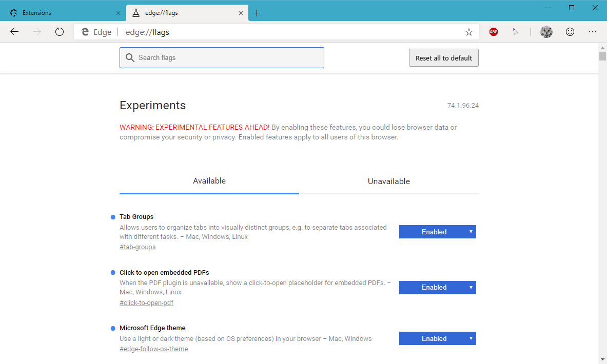Open the embedded PDFs flag dropdown
Viewport: 607px width, 364px height.
click(437, 288)
